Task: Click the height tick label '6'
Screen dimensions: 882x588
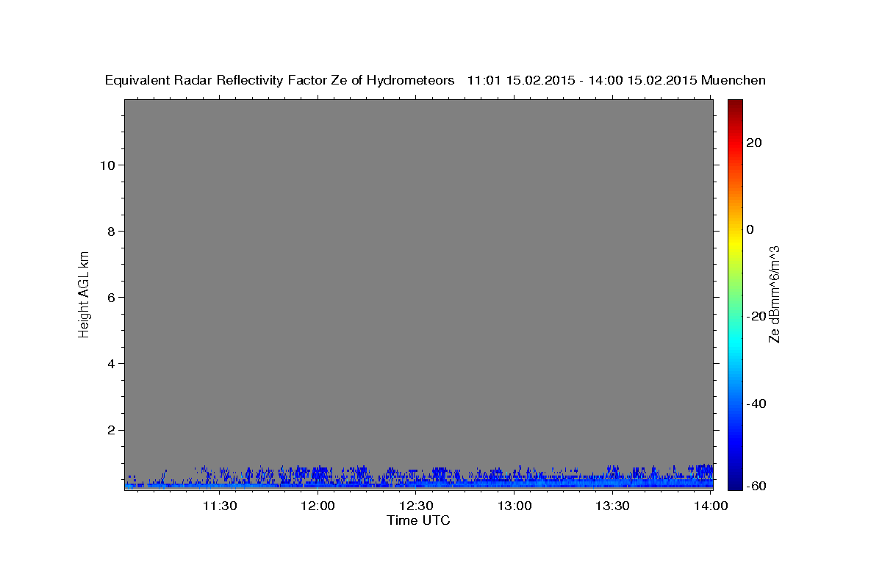Action: click(x=110, y=297)
